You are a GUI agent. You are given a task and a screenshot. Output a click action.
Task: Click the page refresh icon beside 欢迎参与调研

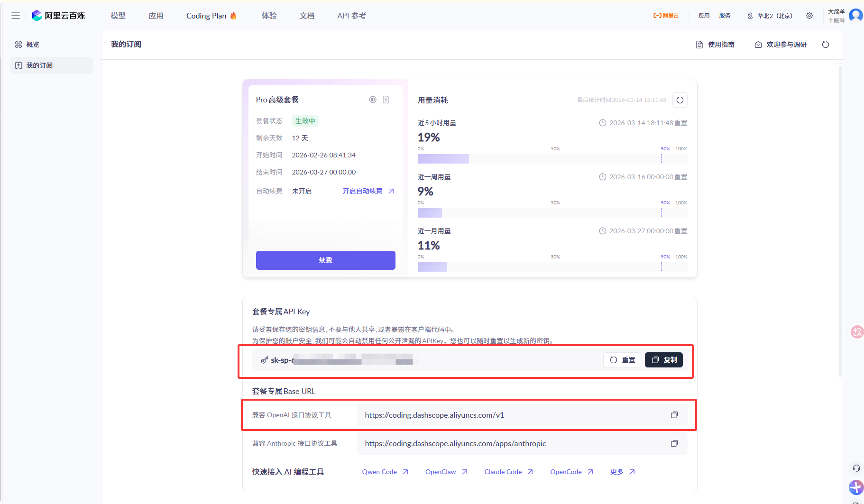tap(825, 45)
